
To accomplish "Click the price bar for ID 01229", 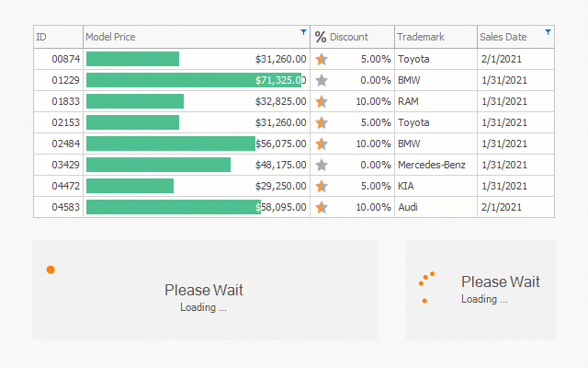I will 194,80.
